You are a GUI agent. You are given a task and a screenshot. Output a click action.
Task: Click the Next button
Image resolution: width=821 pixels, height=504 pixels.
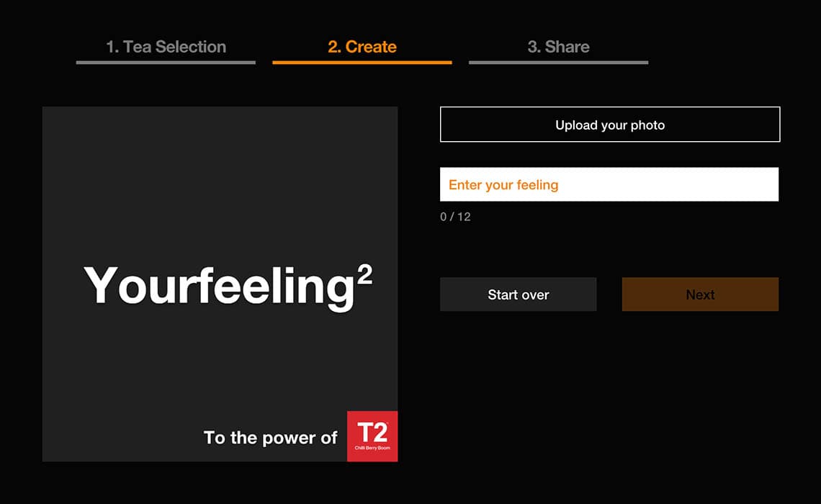[x=700, y=294]
